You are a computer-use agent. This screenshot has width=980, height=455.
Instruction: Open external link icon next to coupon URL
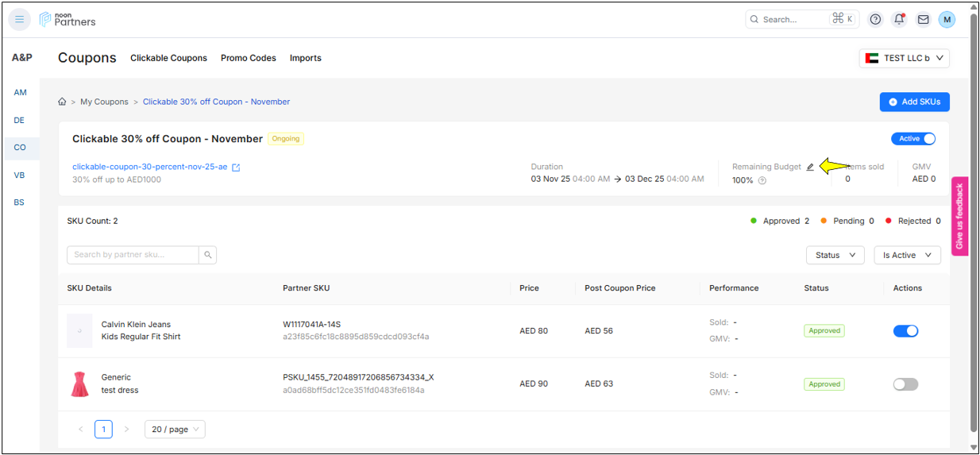point(236,168)
